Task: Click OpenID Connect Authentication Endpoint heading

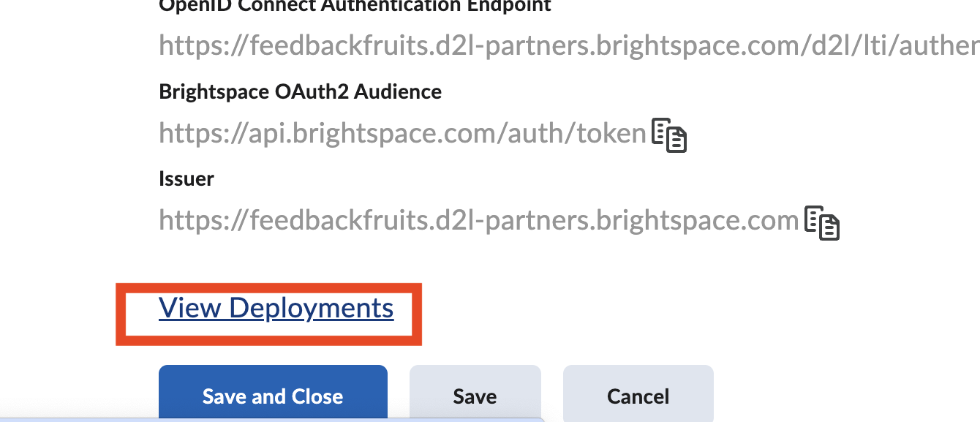Action: pos(355,7)
